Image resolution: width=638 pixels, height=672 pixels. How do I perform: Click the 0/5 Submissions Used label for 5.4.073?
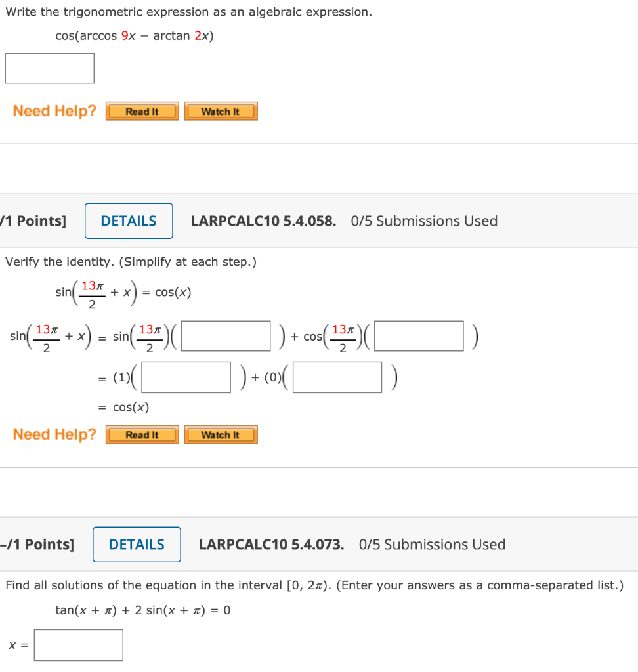click(432, 544)
